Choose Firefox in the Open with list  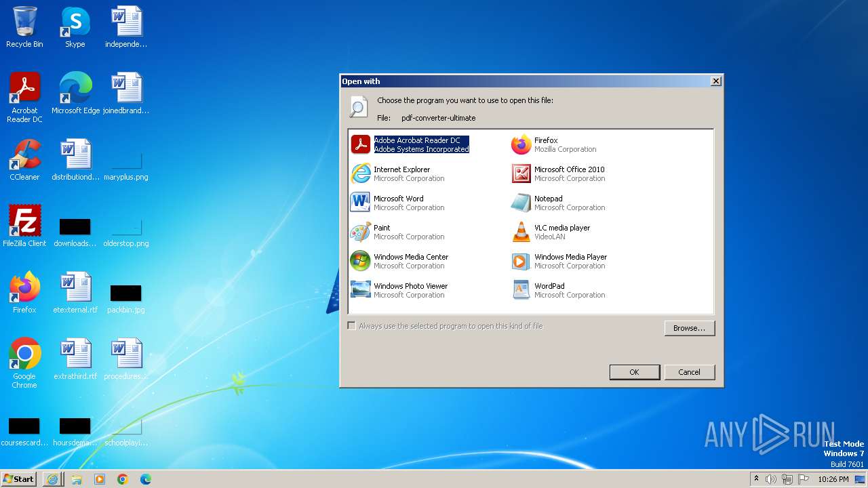click(x=554, y=144)
